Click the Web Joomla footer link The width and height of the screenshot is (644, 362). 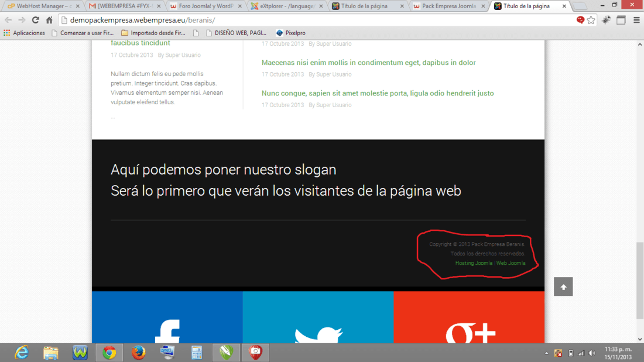click(511, 263)
